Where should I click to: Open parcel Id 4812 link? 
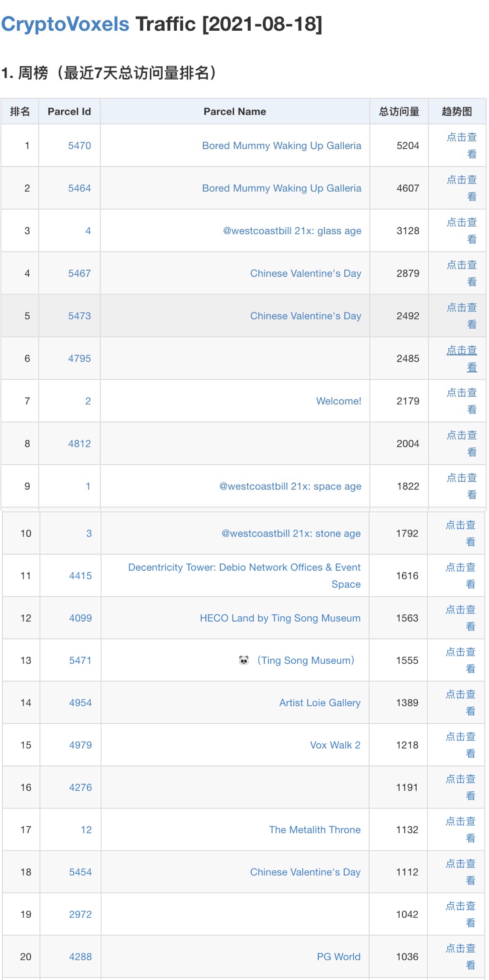coord(80,444)
